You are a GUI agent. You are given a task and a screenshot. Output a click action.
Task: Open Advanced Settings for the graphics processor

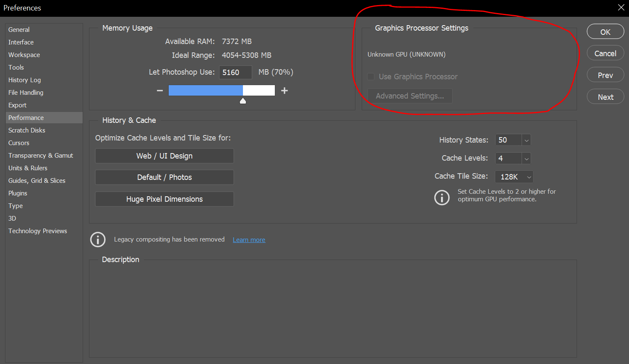tap(410, 96)
